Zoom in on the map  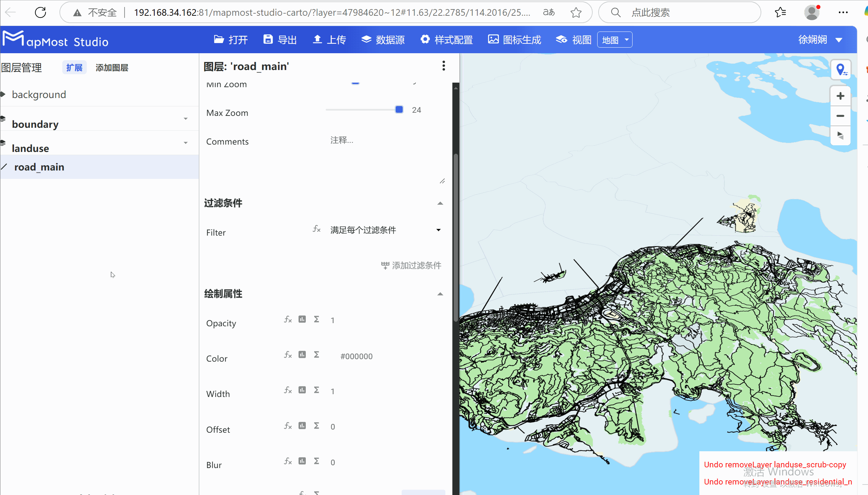(x=841, y=96)
